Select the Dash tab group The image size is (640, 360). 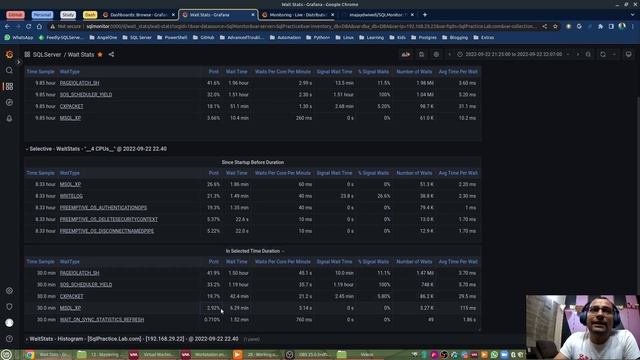pyautogui.click(x=90, y=15)
